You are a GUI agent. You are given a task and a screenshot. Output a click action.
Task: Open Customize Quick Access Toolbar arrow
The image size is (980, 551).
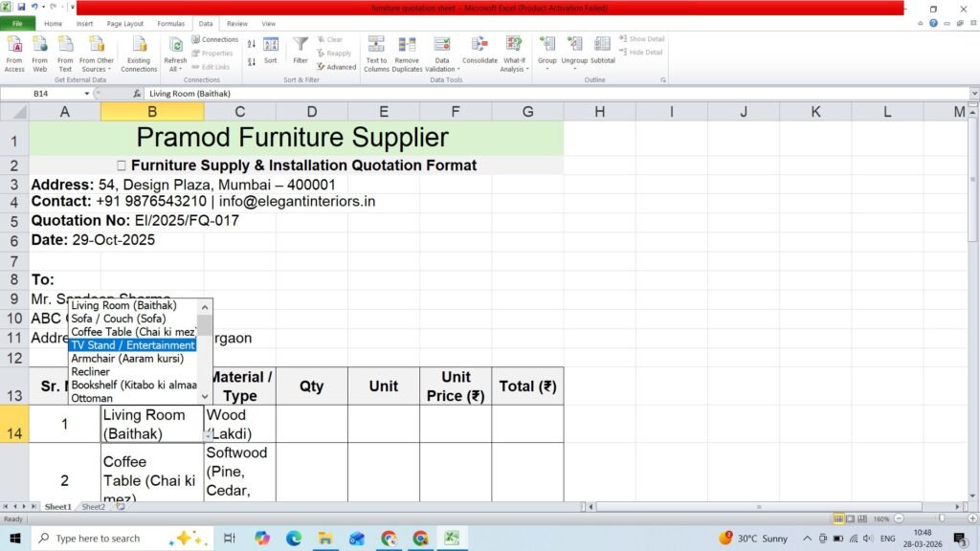[73, 7]
